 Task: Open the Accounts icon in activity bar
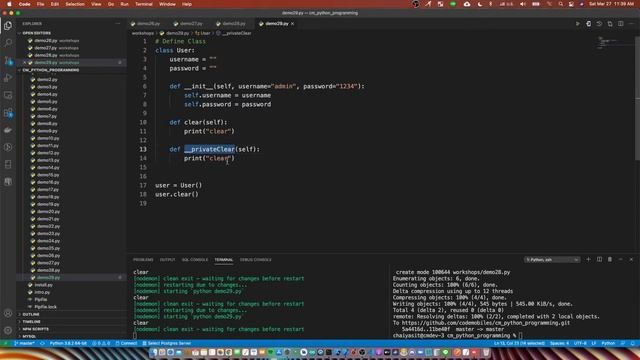(x=8, y=313)
